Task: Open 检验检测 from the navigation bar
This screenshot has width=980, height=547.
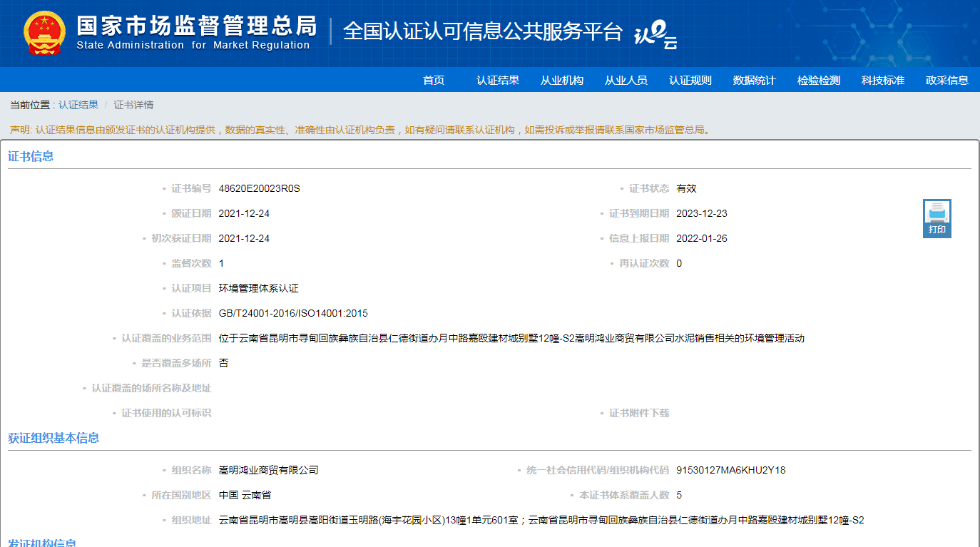Action: (x=819, y=81)
